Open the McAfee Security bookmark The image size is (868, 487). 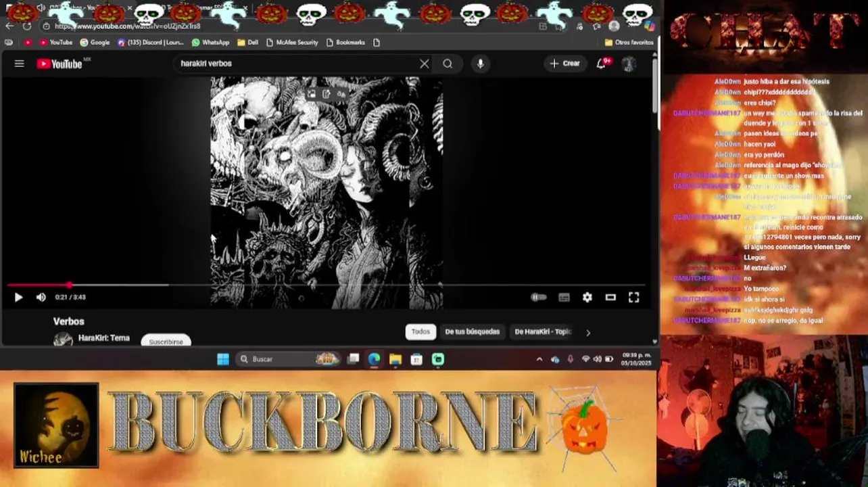pyautogui.click(x=292, y=42)
